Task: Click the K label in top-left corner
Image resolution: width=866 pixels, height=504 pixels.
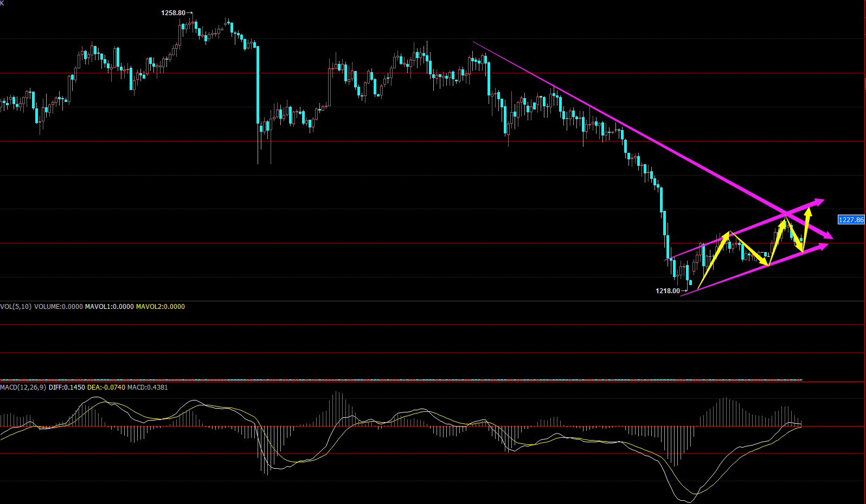Action: click(2, 3)
